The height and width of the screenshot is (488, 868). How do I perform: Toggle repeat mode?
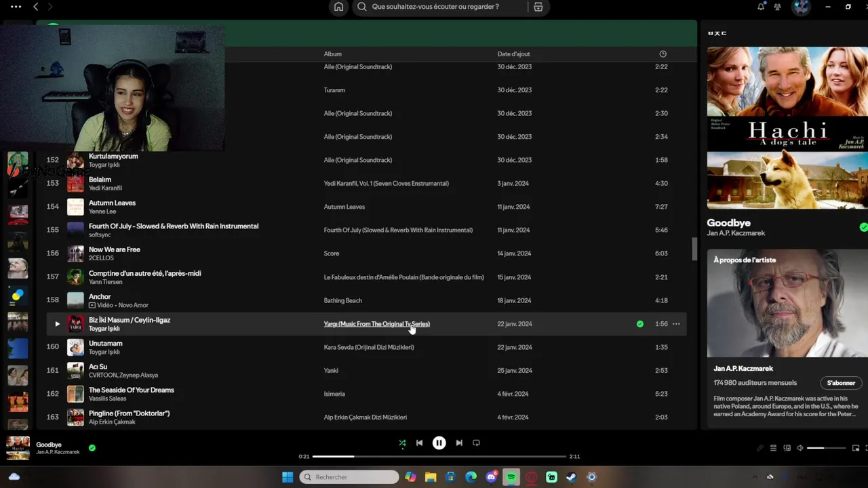tap(476, 443)
